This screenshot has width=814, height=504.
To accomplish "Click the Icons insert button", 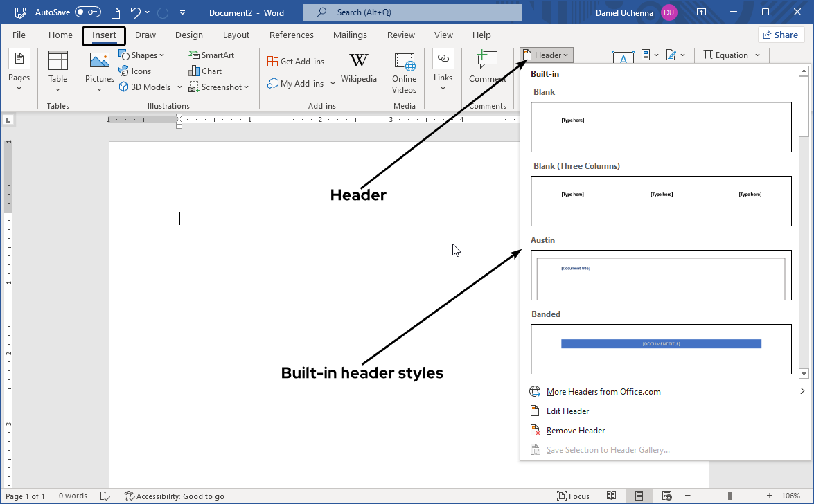I will tap(135, 71).
